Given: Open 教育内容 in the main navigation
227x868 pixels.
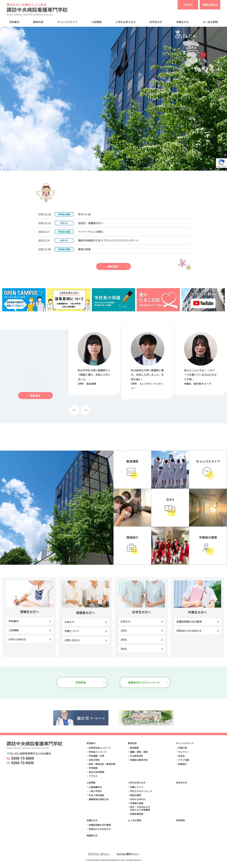Looking at the screenshot, I should tap(38, 22).
